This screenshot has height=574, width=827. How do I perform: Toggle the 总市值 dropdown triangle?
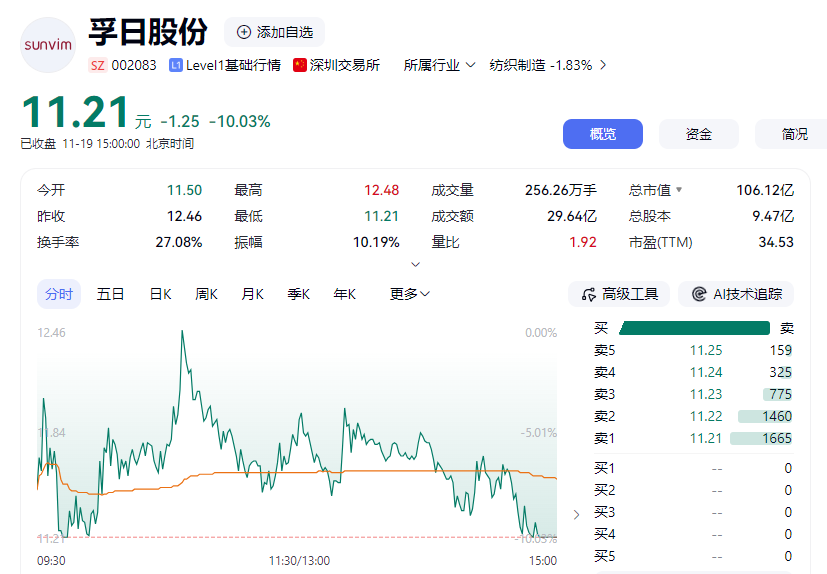(679, 190)
